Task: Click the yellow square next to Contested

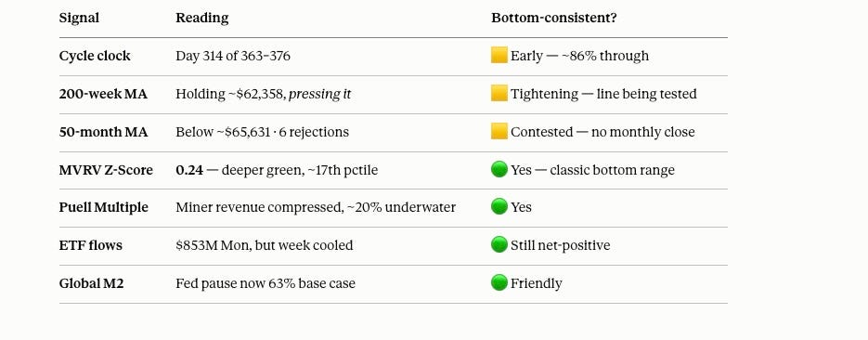Action: 499,132
